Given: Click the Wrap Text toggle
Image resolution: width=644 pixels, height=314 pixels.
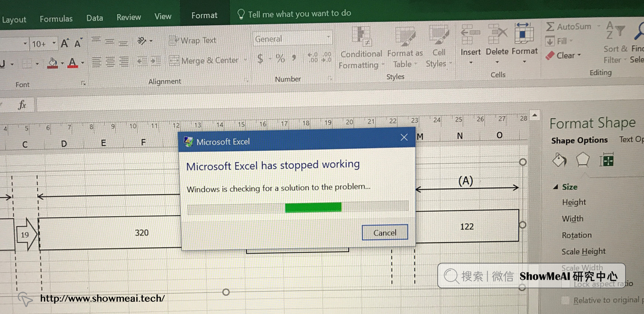Looking at the screenshot, I should (x=192, y=40).
